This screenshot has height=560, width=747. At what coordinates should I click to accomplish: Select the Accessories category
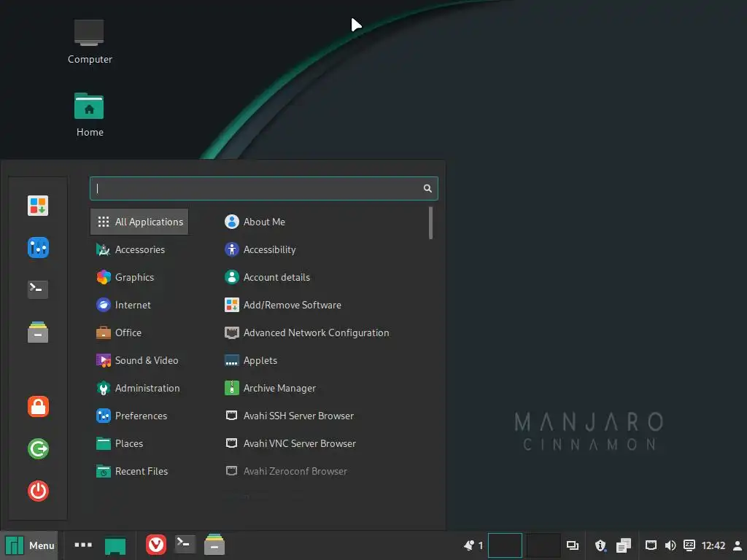[x=139, y=249]
